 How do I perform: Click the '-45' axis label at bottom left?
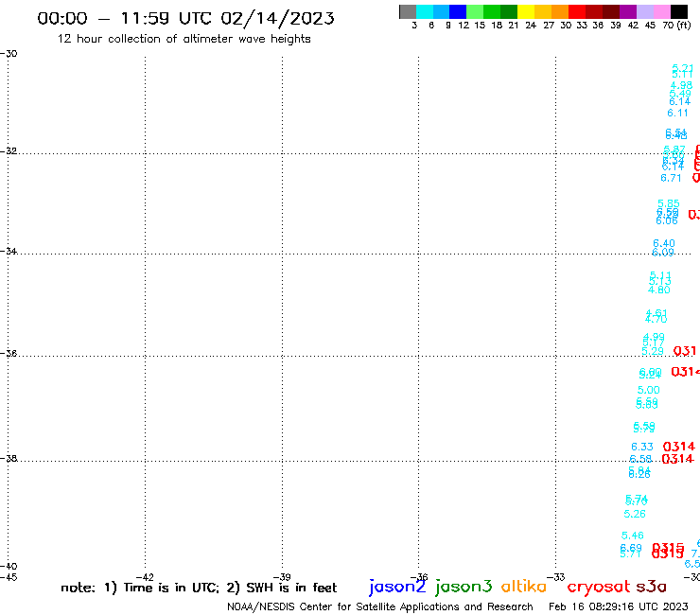9,577
